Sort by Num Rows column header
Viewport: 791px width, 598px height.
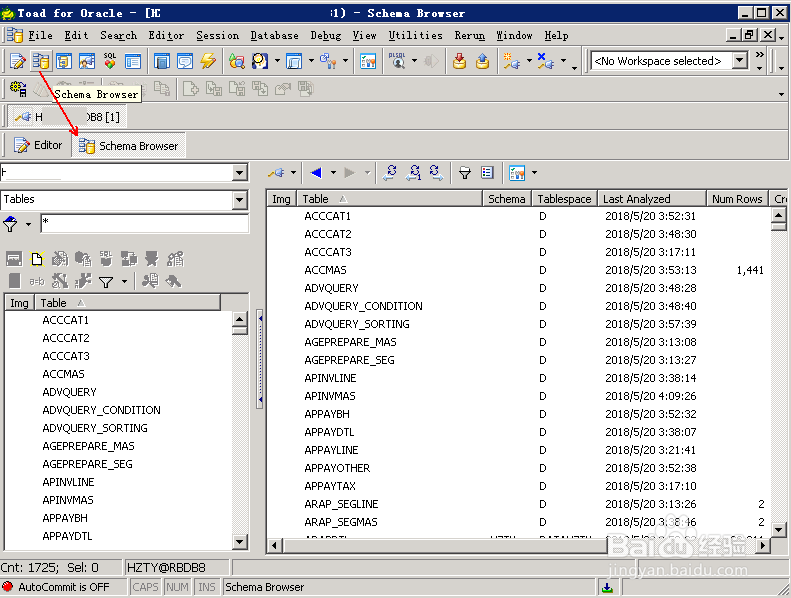tap(737, 199)
